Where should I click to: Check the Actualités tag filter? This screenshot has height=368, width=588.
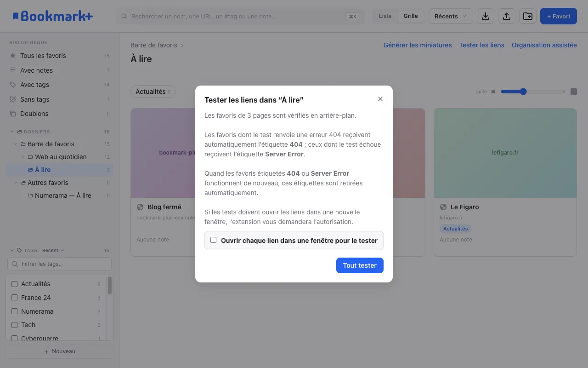point(14,284)
